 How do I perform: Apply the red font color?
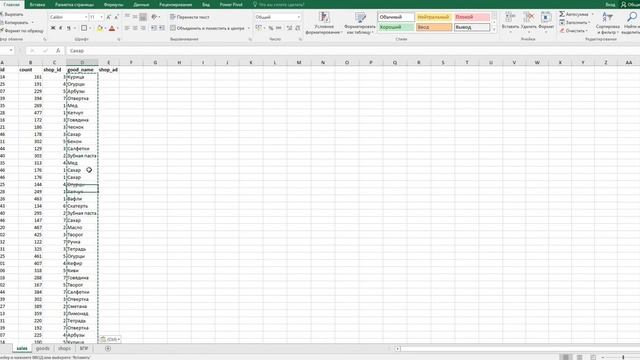pyautogui.click(x=112, y=28)
